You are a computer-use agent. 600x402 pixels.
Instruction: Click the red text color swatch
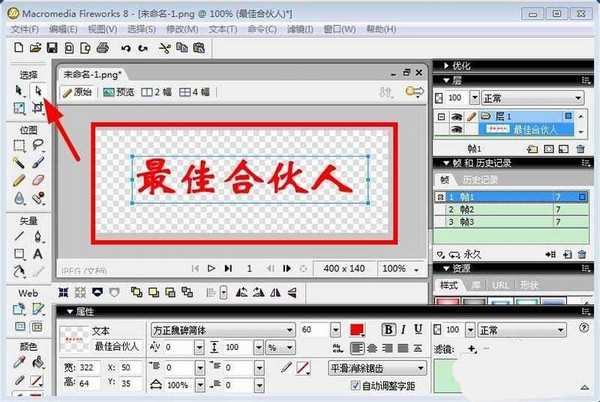tap(357, 330)
